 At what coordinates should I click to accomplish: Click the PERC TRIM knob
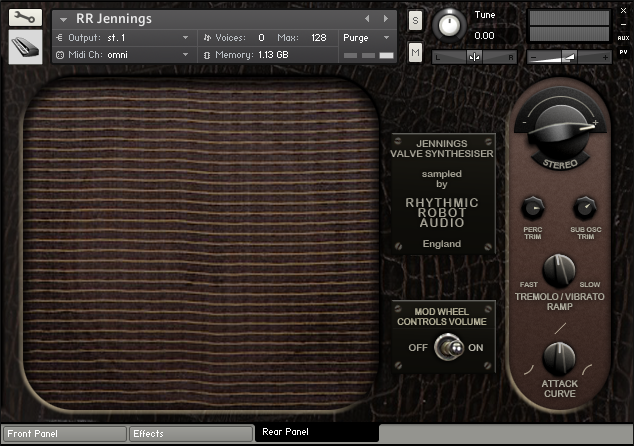click(x=533, y=208)
